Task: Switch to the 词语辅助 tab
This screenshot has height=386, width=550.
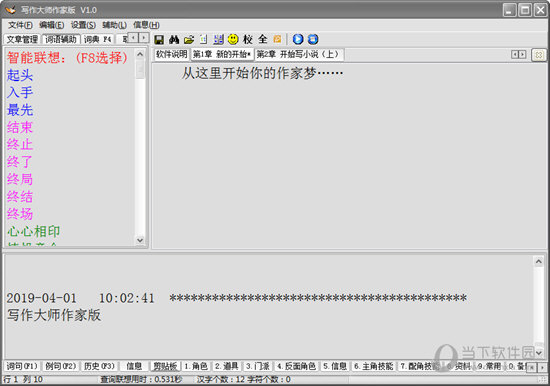Action: click(x=61, y=39)
